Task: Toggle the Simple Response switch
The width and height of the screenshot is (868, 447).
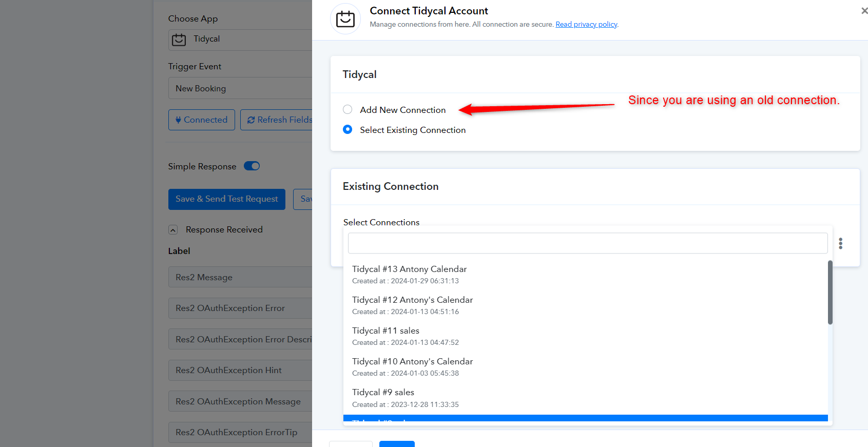Action: pyautogui.click(x=252, y=166)
